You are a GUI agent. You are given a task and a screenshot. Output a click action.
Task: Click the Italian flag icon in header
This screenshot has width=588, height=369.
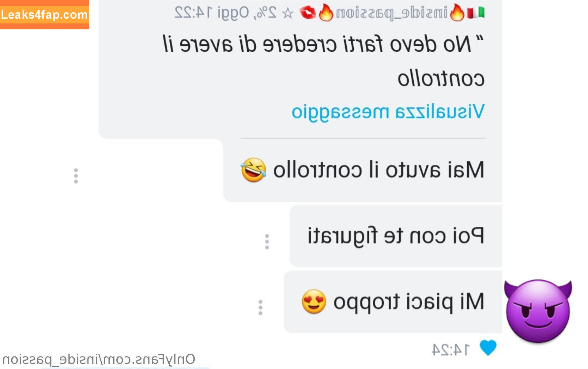[476, 13]
